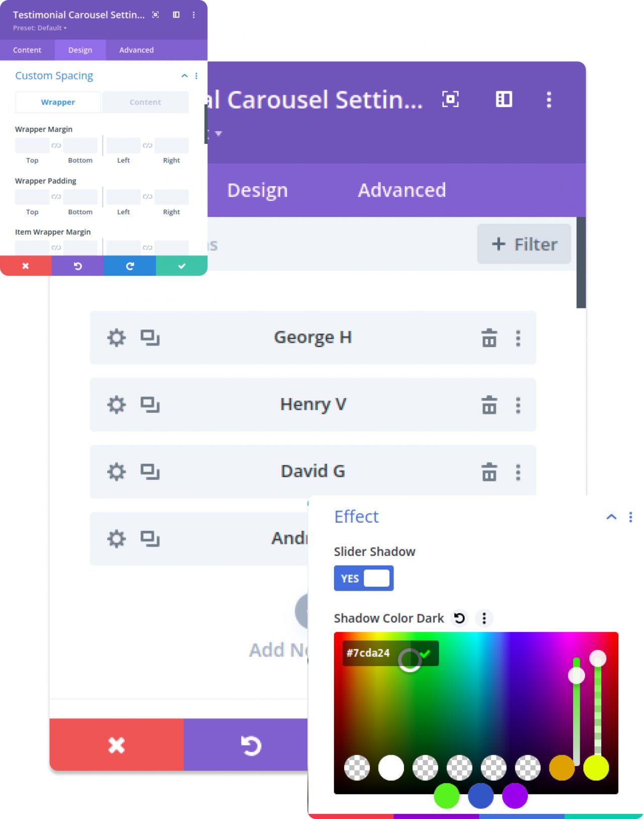The height and width of the screenshot is (819, 644).
Task: Select the Wrapper spacing toggle
Action: [x=57, y=102]
